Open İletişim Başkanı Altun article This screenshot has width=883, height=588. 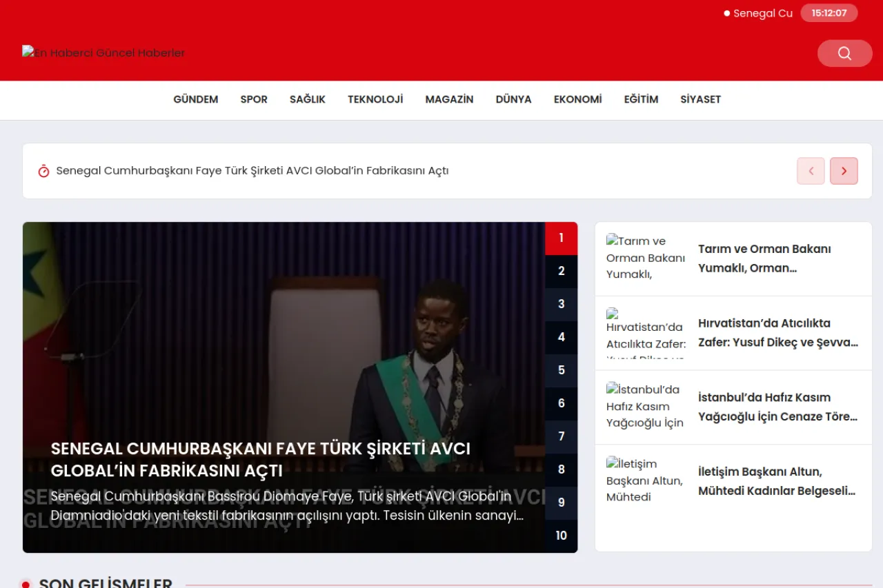point(777,482)
